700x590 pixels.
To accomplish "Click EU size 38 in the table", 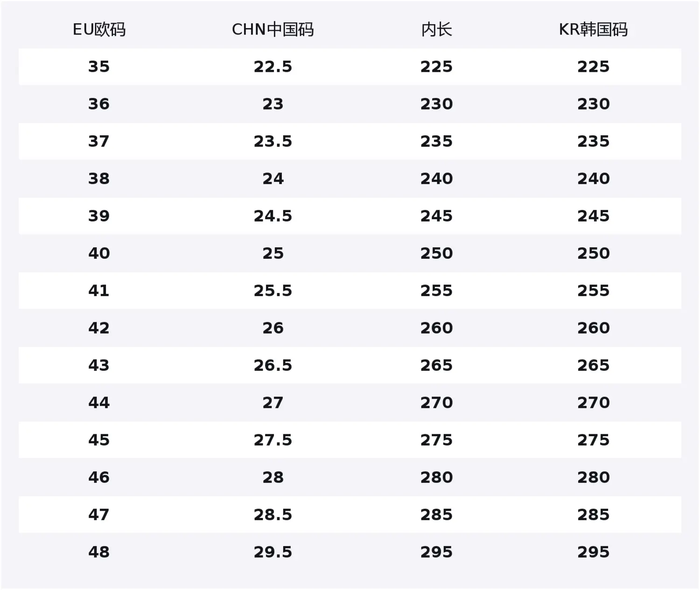I will 99,179.
